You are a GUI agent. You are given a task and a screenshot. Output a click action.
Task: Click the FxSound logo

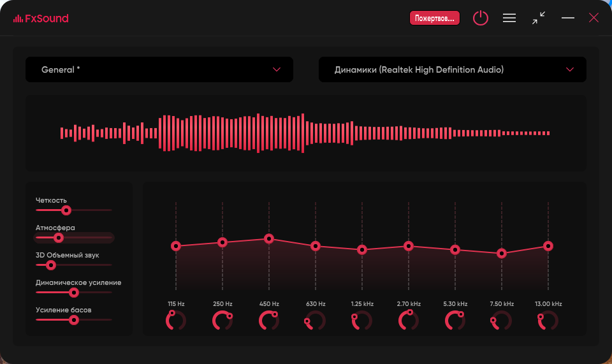41,18
